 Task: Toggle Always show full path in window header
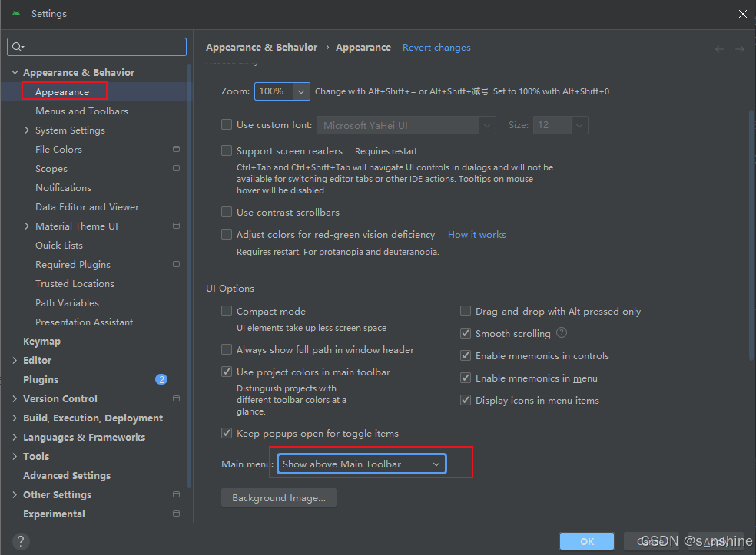227,349
